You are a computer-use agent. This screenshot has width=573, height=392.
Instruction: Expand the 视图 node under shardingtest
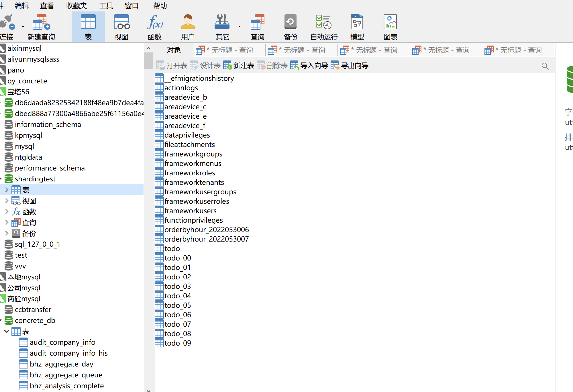click(7, 201)
